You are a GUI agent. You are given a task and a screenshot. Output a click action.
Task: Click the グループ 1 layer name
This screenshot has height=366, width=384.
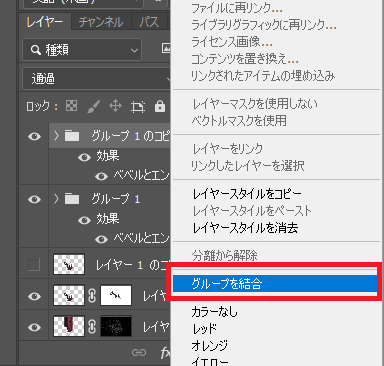pos(116,199)
